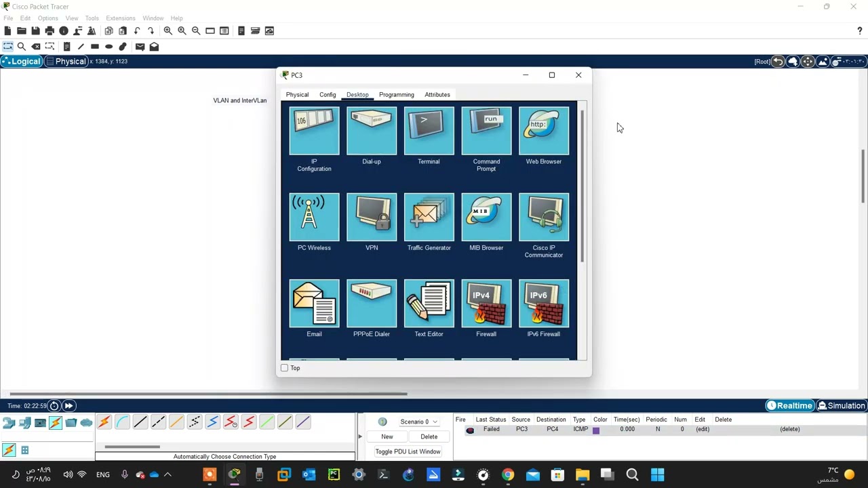Open the MIB Browser
Viewport: 868px width, 488px height.
pos(486,217)
